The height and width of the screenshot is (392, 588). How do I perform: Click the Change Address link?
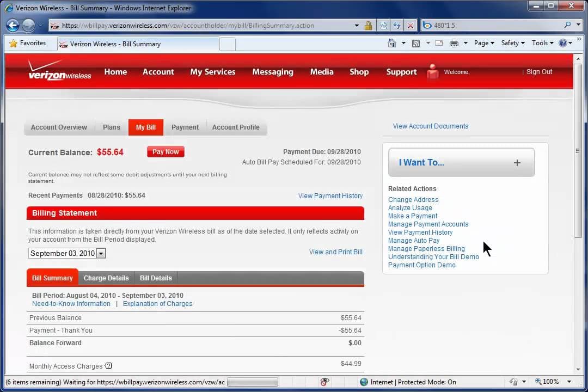[413, 200]
